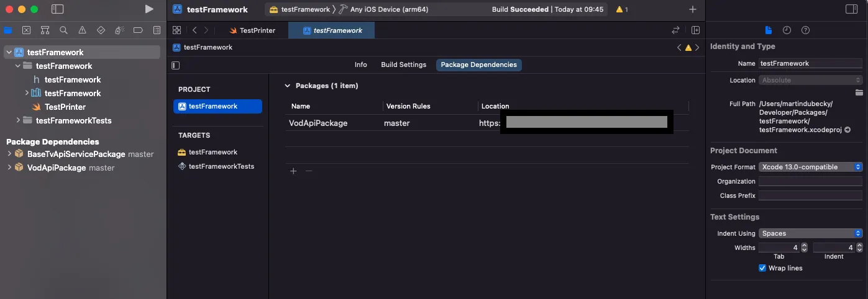Select testFramework scheme in toolbar
This screenshot has height=299, width=868.
(x=299, y=9)
